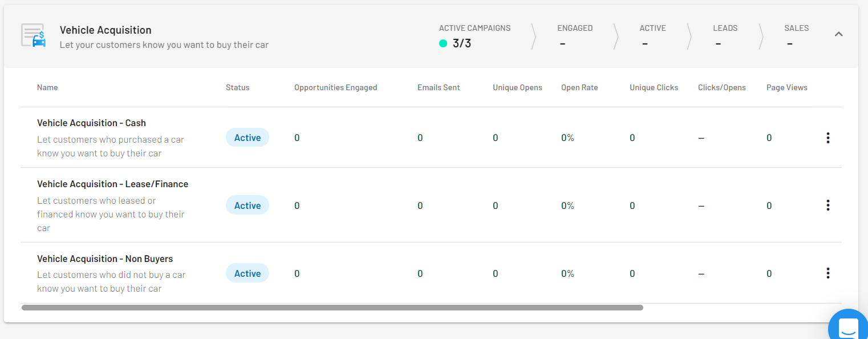Click the Vehicle Acquisition section title
Image resolution: width=868 pixels, height=339 pixels.
click(106, 30)
